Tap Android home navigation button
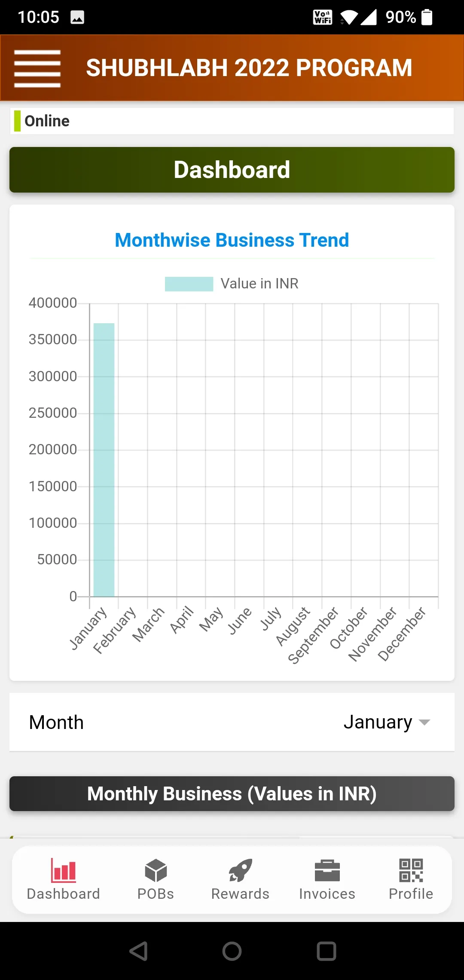The height and width of the screenshot is (980, 464). [x=232, y=951]
